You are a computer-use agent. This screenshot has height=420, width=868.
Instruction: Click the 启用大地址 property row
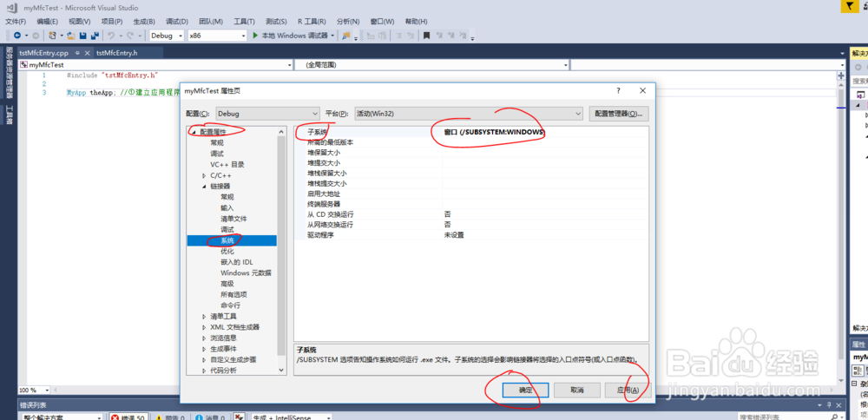pos(471,194)
